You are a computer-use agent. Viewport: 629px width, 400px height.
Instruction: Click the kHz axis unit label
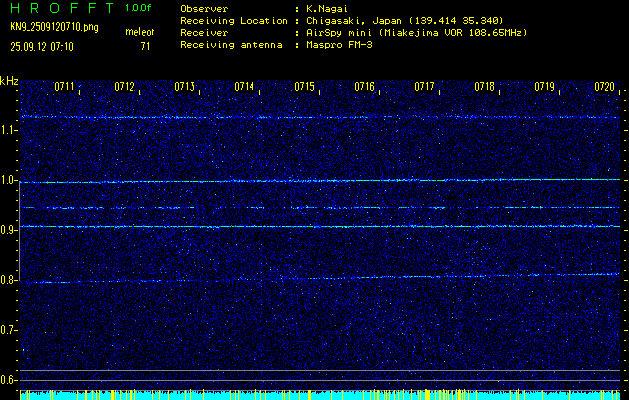(x=9, y=81)
